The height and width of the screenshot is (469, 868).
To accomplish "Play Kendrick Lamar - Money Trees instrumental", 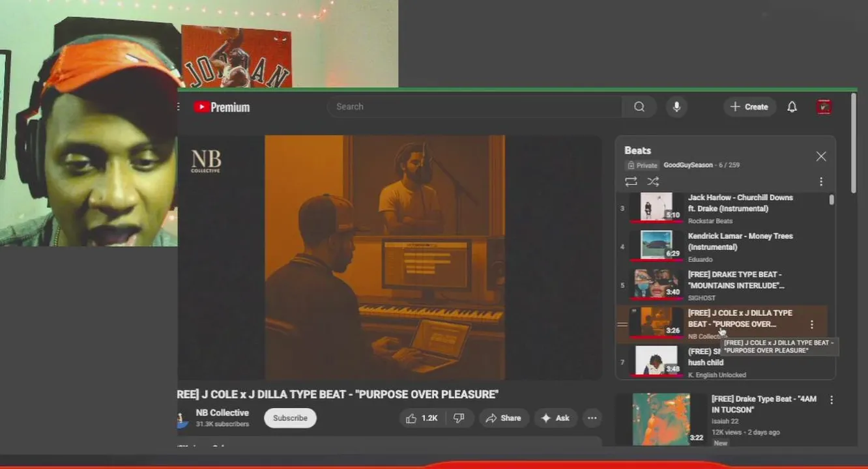I will [x=740, y=242].
